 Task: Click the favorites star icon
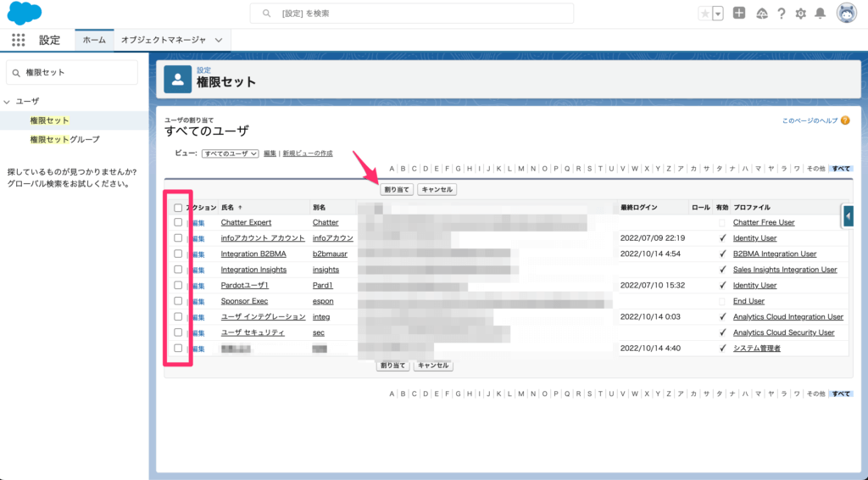[x=705, y=14]
